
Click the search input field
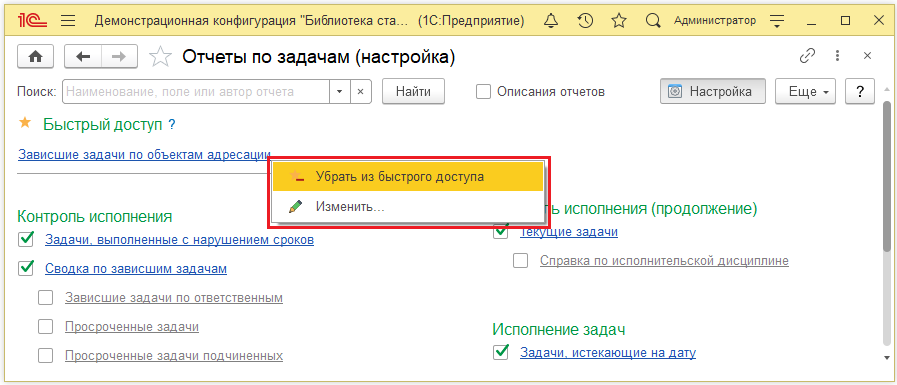[196, 92]
